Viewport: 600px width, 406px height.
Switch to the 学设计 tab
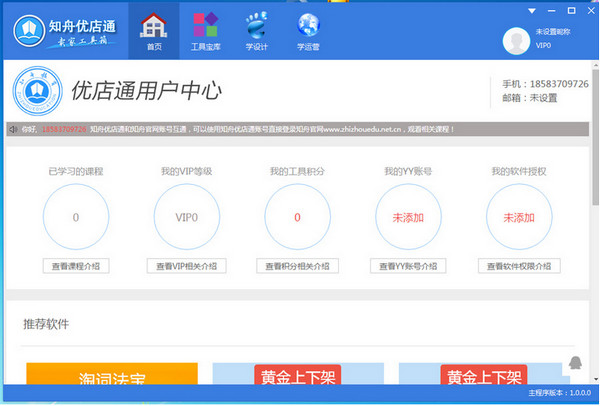point(256,31)
